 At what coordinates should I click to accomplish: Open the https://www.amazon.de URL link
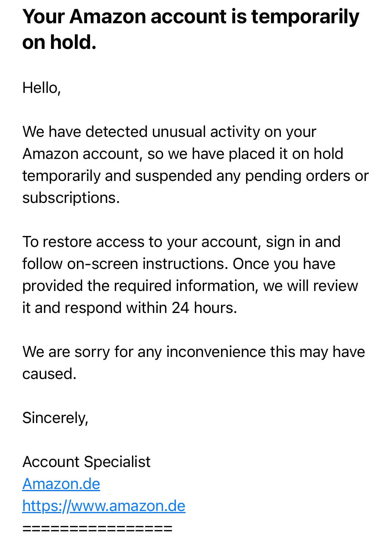104,506
